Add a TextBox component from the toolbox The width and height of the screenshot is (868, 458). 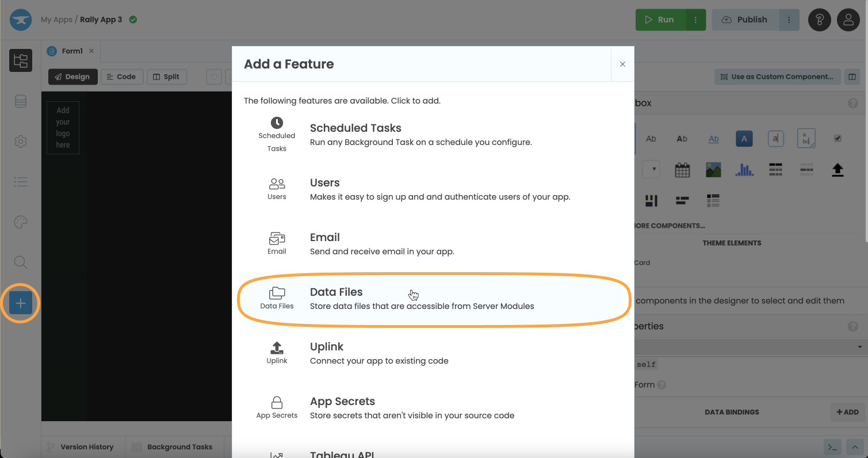pos(775,138)
